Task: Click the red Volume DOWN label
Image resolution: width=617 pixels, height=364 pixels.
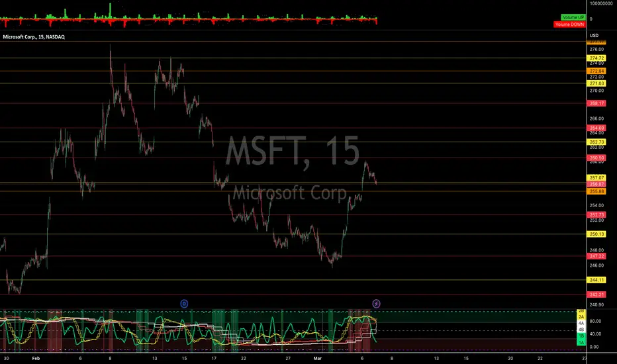Action: tap(569, 24)
